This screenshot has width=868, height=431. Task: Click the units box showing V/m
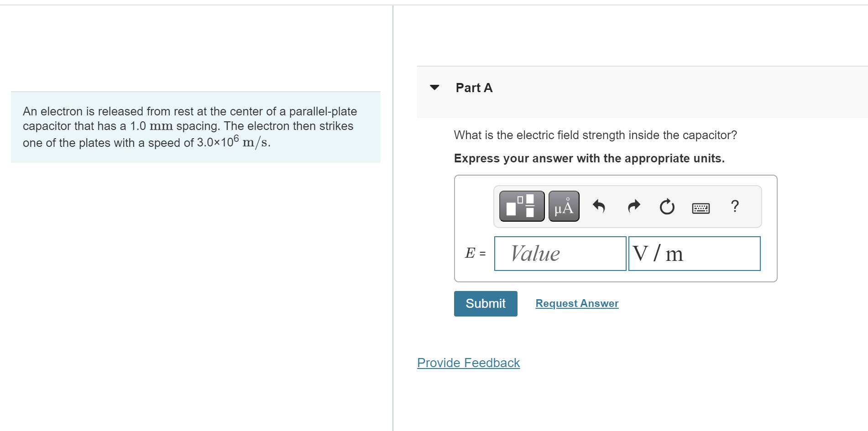pyautogui.click(x=694, y=254)
